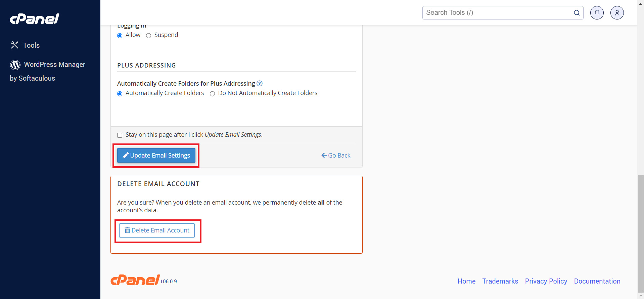
Task: Click Delete Email Account button
Action: click(x=157, y=230)
